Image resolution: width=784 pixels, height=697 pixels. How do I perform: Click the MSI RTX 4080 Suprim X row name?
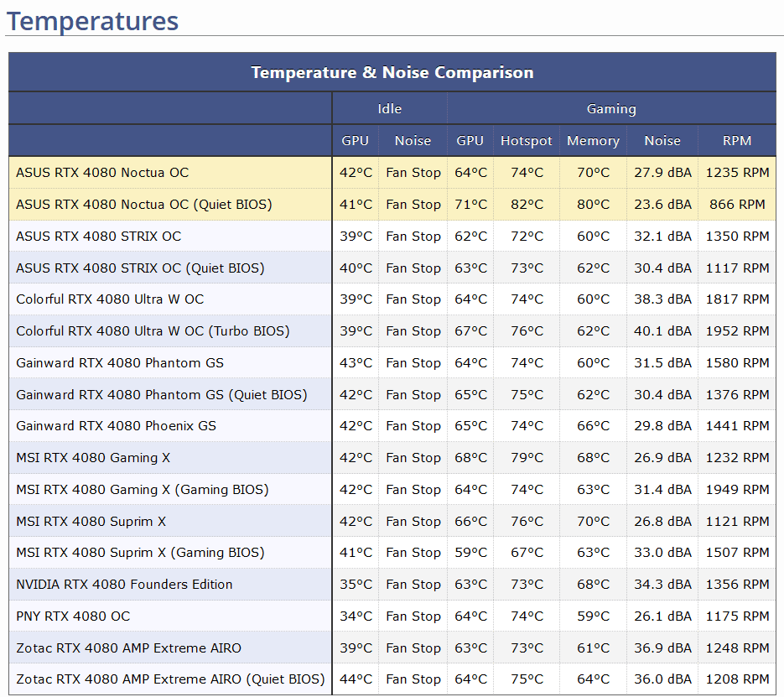pos(91,522)
